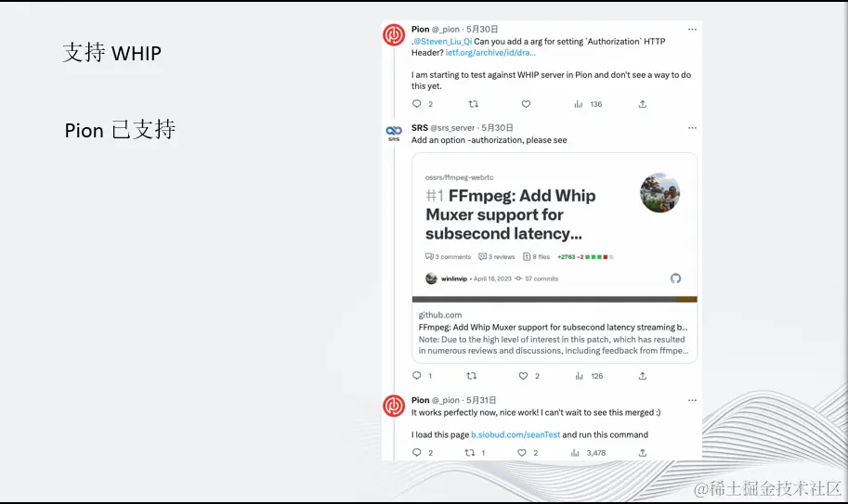Open the ietf.org/archive/id/dra... link
The height and width of the screenshot is (504, 848).
(x=490, y=52)
